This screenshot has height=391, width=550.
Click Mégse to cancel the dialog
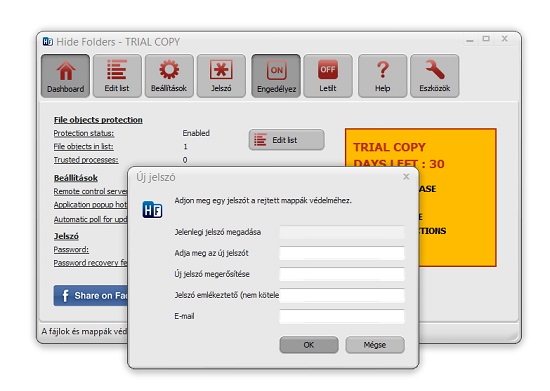[x=375, y=345]
